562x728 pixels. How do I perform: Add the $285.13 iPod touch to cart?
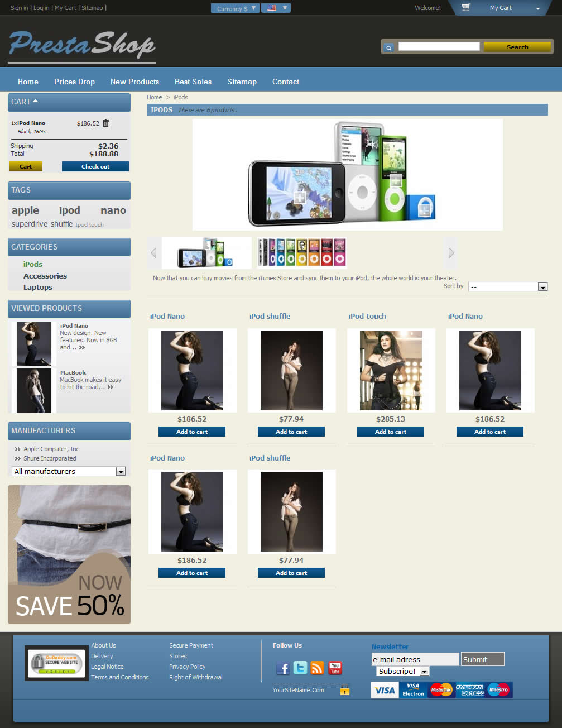coord(391,432)
